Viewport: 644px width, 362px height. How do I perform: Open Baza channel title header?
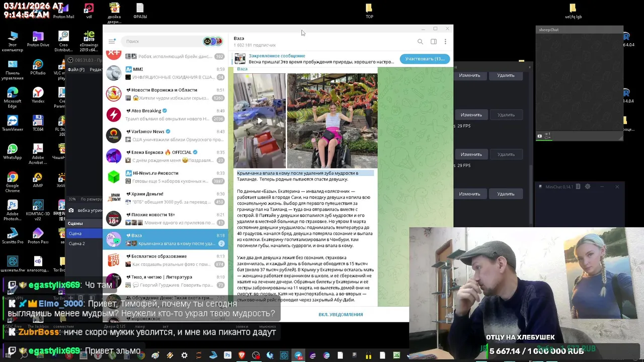click(x=255, y=41)
